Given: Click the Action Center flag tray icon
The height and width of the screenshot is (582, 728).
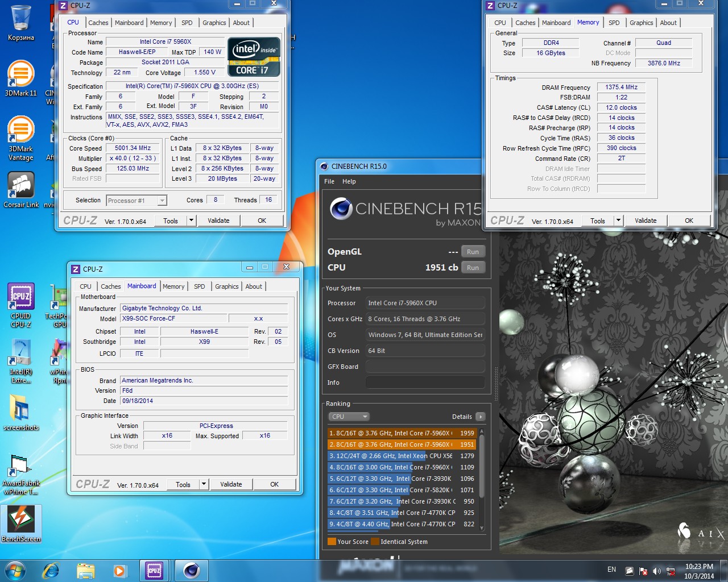Looking at the screenshot, I should pos(643,571).
